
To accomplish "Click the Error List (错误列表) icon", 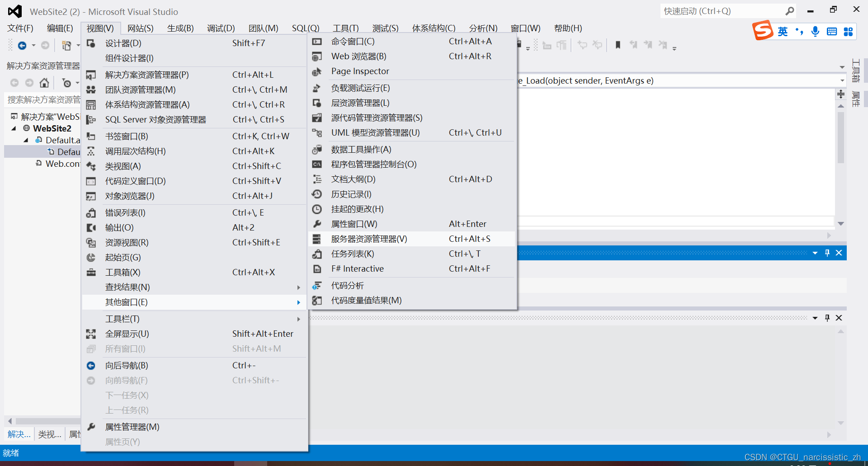I will pyautogui.click(x=91, y=213).
